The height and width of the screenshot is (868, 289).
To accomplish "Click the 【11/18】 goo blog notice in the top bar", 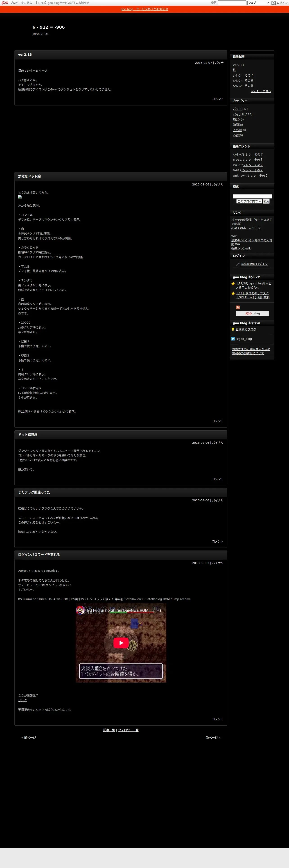I will (x=62, y=3).
